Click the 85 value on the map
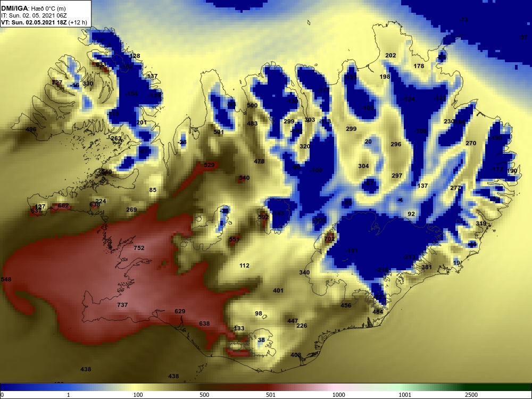 [153, 190]
